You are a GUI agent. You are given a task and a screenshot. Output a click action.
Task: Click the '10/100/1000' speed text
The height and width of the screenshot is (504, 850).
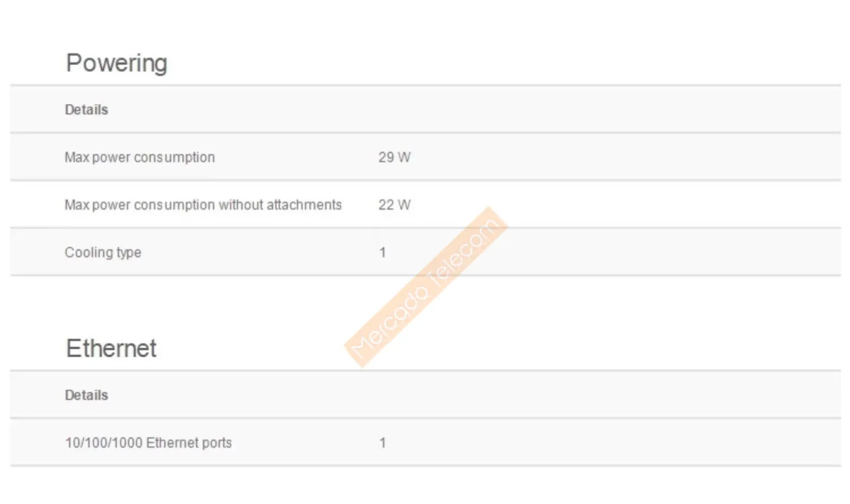pos(104,443)
